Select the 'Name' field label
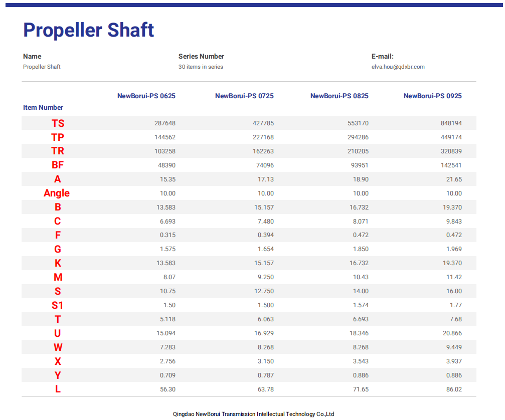Image resolution: width=505 pixels, height=420 pixels. pyautogui.click(x=32, y=56)
